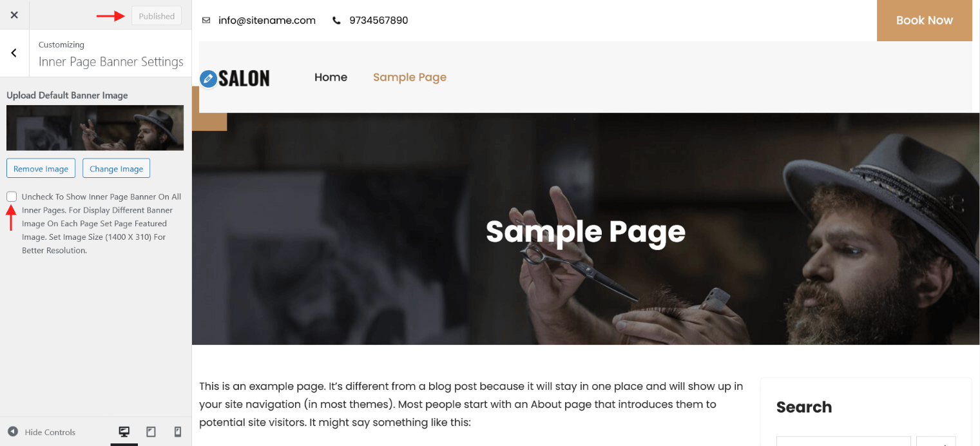980x446 pixels.
Task: Go back using the left chevron arrow
Action: [14, 53]
